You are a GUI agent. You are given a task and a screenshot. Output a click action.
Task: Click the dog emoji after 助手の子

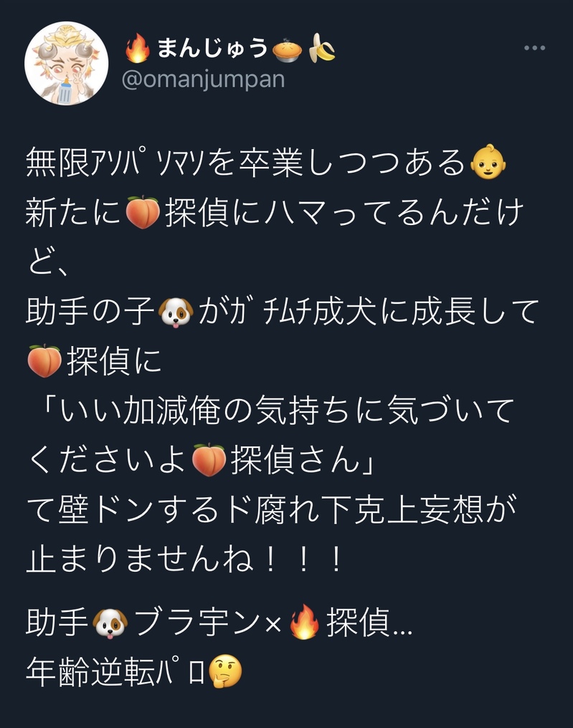pyautogui.click(x=176, y=312)
